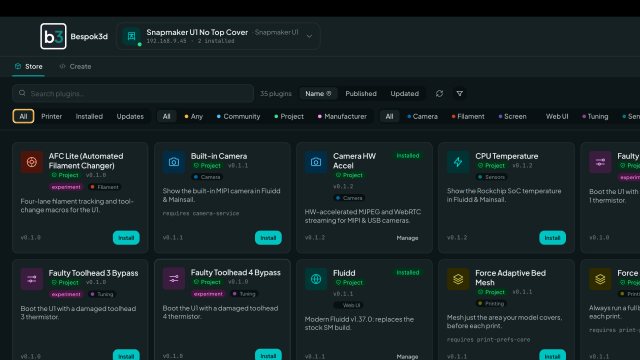Filter by Community source

point(238,116)
